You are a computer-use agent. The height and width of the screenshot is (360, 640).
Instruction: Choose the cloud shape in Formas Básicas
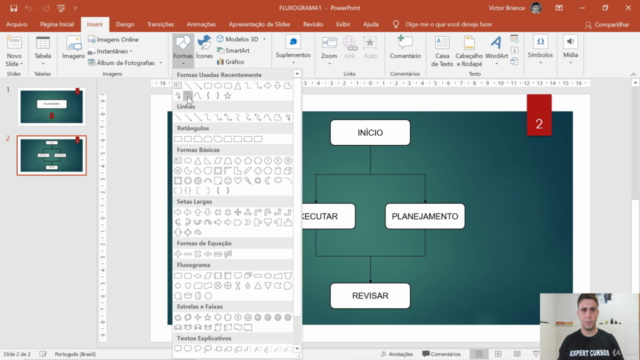click(278, 180)
